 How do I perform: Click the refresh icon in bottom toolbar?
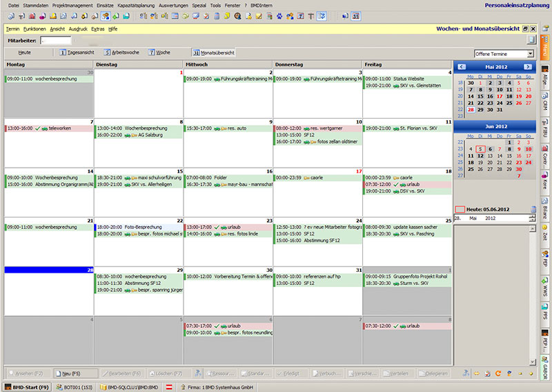pos(498,373)
